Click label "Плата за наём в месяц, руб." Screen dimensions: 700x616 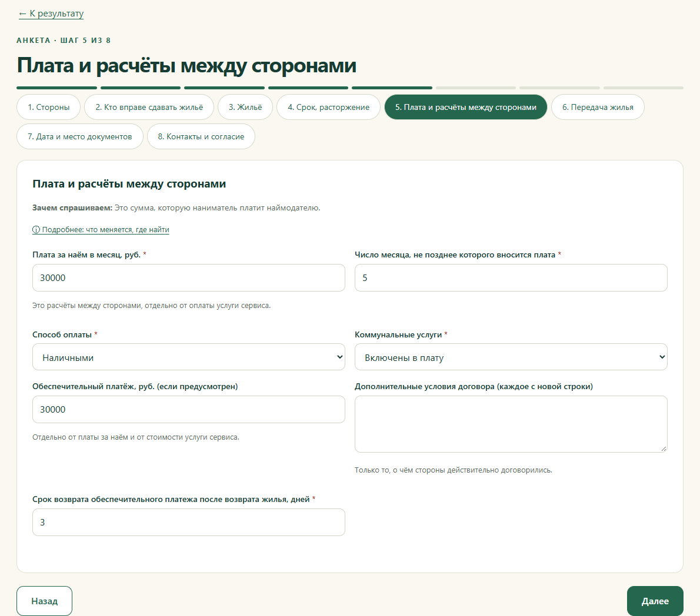86,255
